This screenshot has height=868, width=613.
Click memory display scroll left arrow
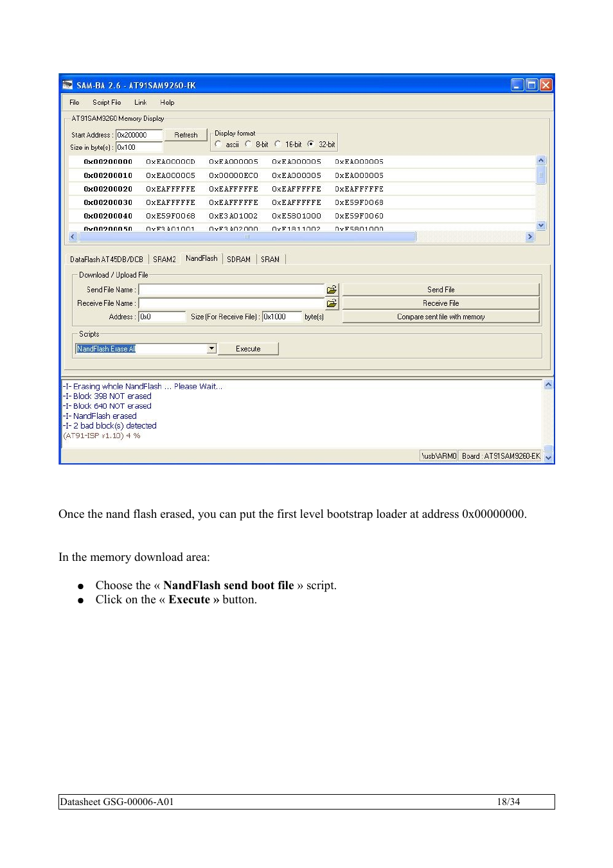pos(73,236)
